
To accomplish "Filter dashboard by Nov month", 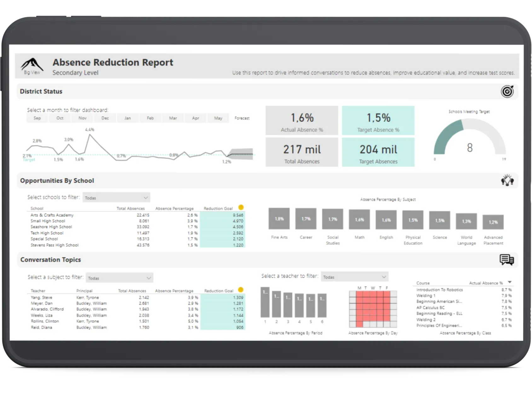I will point(83,118).
